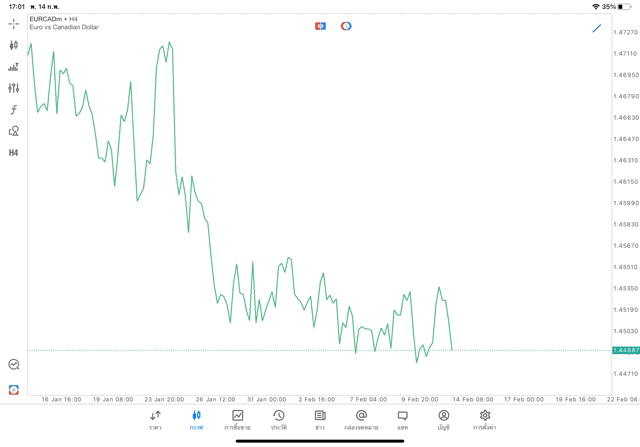The image size is (640, 447).
Task: Tap the circular red-blue one-click icon
Action: pos(346,26)
